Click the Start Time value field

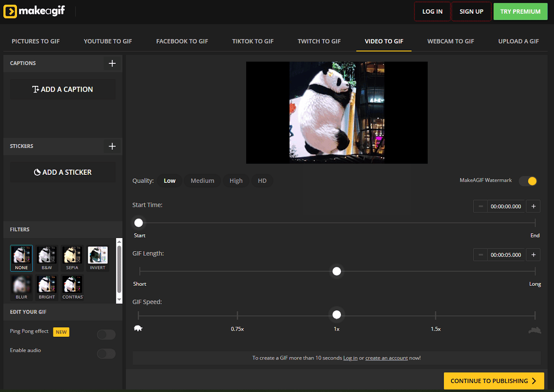click(506, 206)
